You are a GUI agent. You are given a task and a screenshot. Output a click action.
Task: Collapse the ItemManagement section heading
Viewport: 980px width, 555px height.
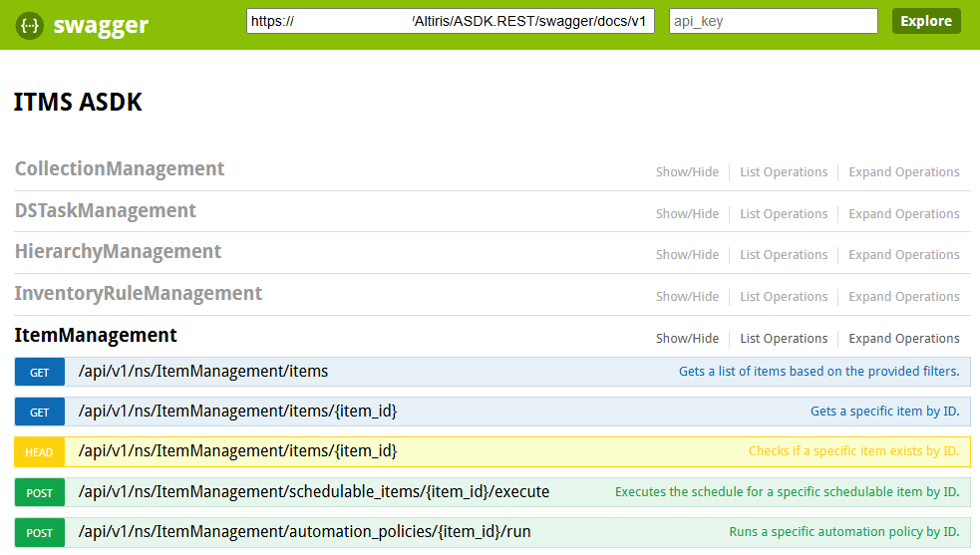tap(96, 336)
